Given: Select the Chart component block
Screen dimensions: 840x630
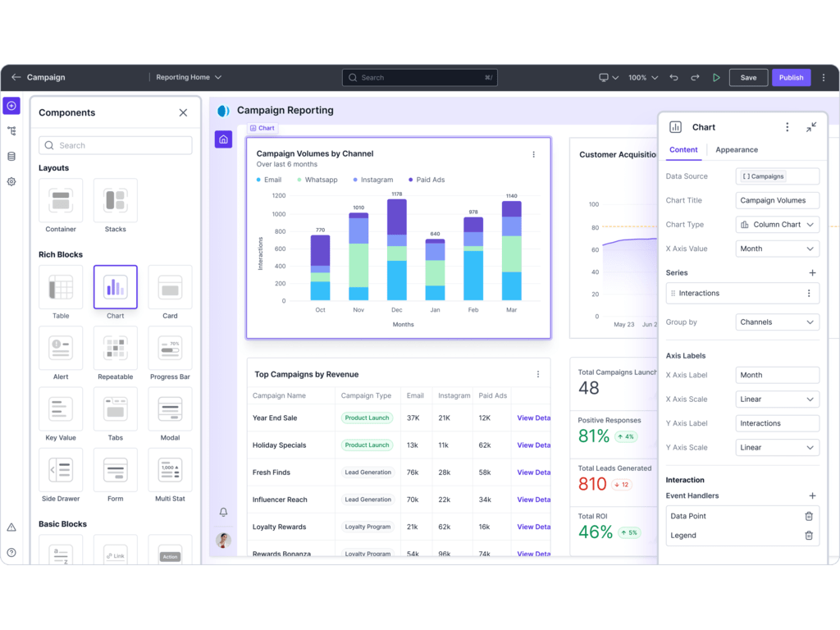Looking at the screenshot, I should pos(116,289).
